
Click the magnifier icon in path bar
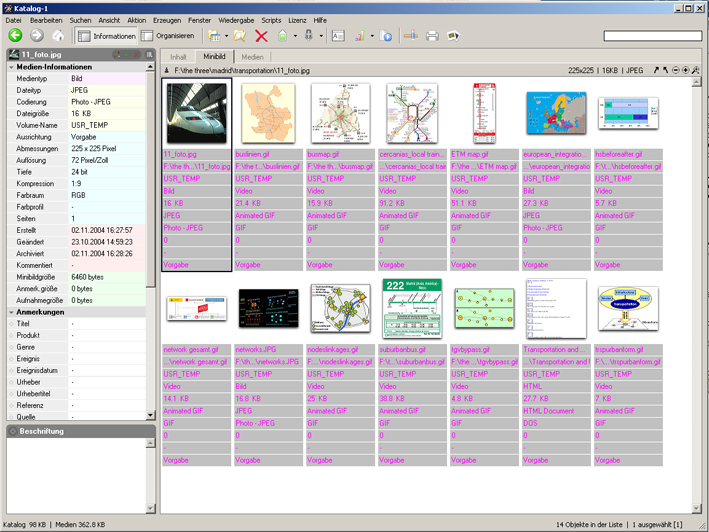pyautogui.click(x=695, y=70)
